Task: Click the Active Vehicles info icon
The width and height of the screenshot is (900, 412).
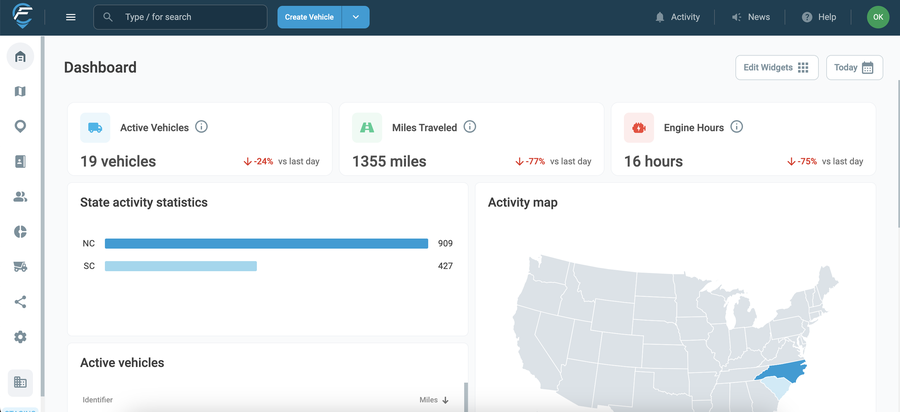Action: pyautogui.click(x=201, y=127)
